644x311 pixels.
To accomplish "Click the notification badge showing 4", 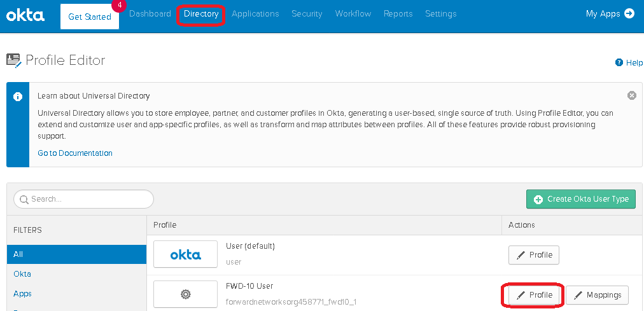I will click(x=119, y=5).
